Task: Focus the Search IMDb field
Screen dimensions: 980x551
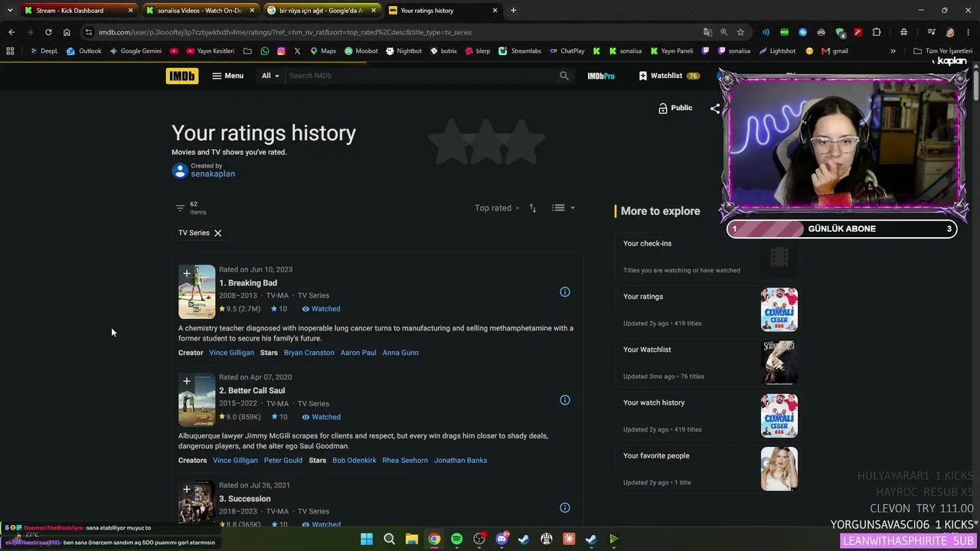Action: 421,76
